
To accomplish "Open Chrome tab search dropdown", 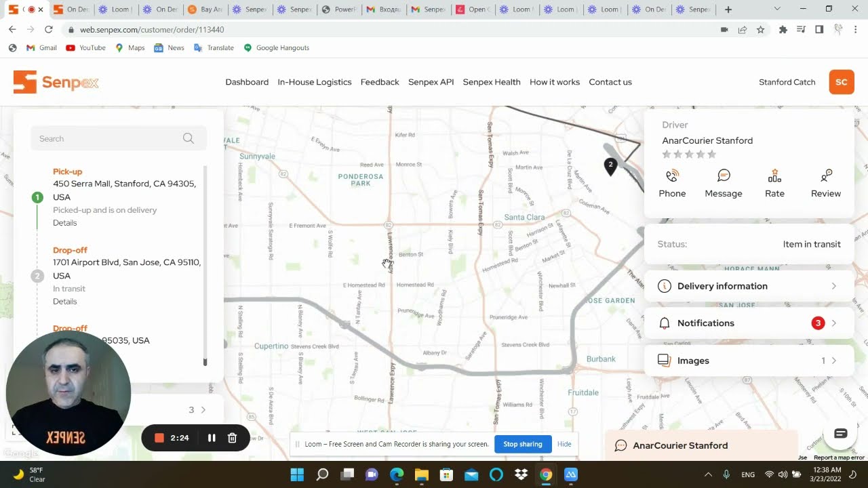I will [x=777, y=9].
